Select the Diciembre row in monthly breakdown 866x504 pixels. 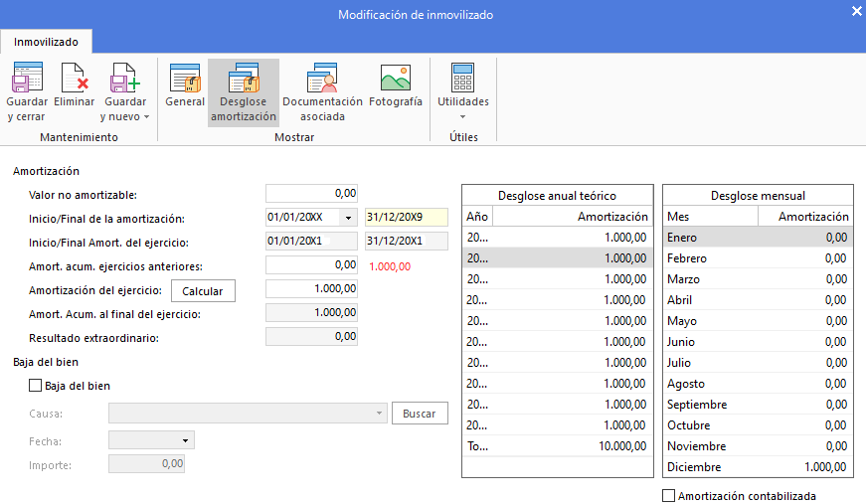758,467
